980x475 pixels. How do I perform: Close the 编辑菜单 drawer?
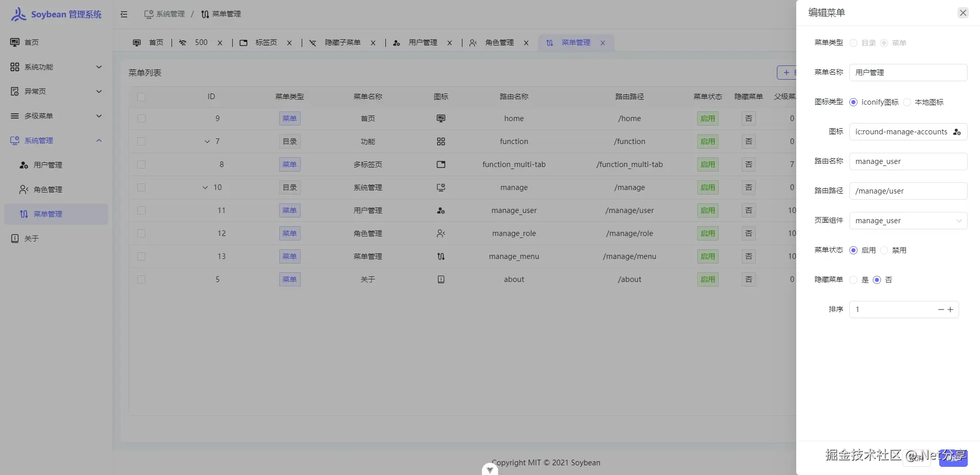[963, 13]
